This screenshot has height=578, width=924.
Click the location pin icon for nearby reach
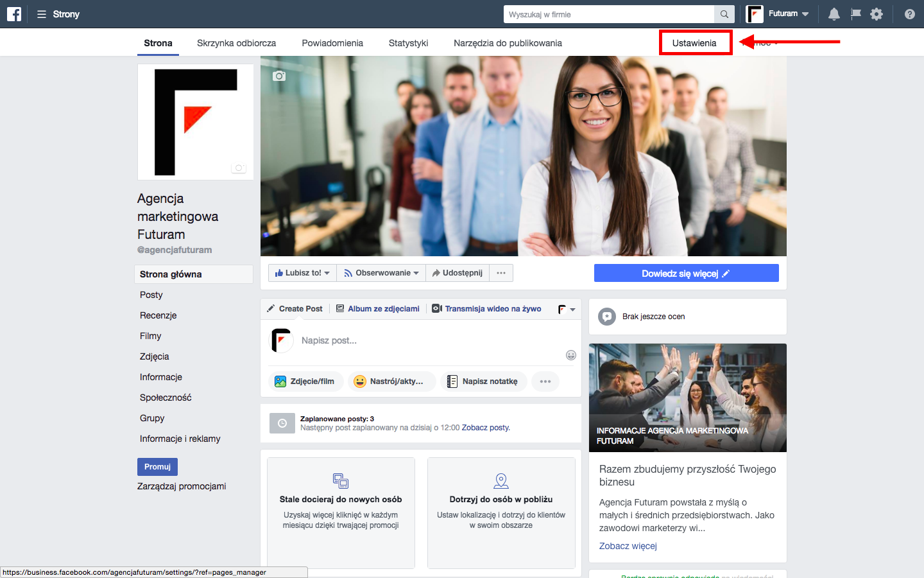pyautogui.click(x=501, y=480)
